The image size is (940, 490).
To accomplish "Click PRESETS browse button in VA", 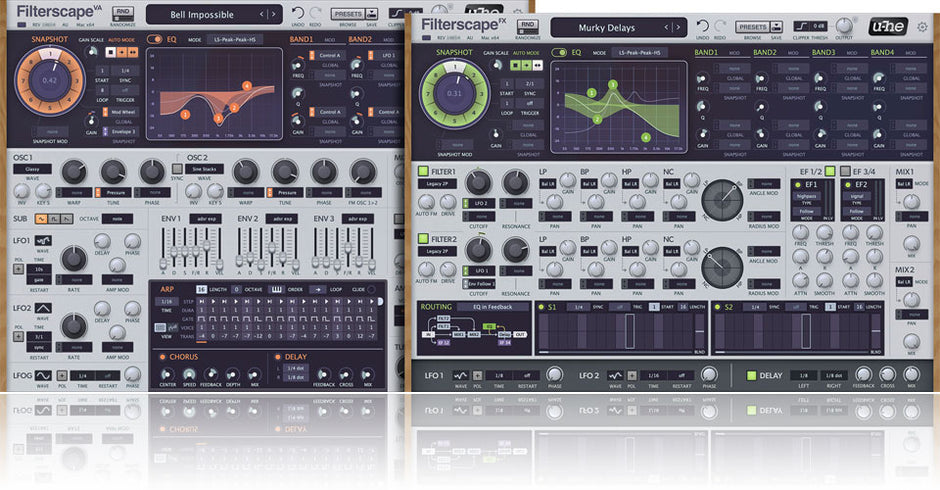I will click(348, 14).
